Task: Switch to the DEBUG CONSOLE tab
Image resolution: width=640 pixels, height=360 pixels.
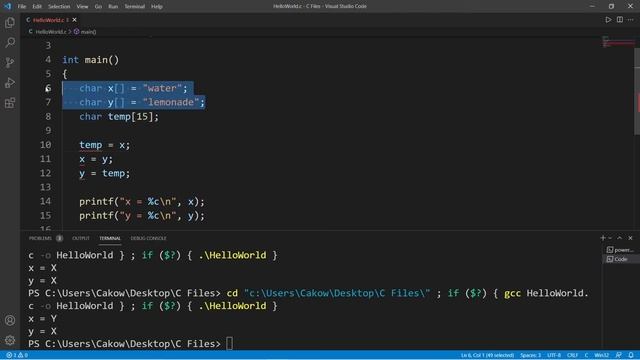Action: (x=149, y=238)
